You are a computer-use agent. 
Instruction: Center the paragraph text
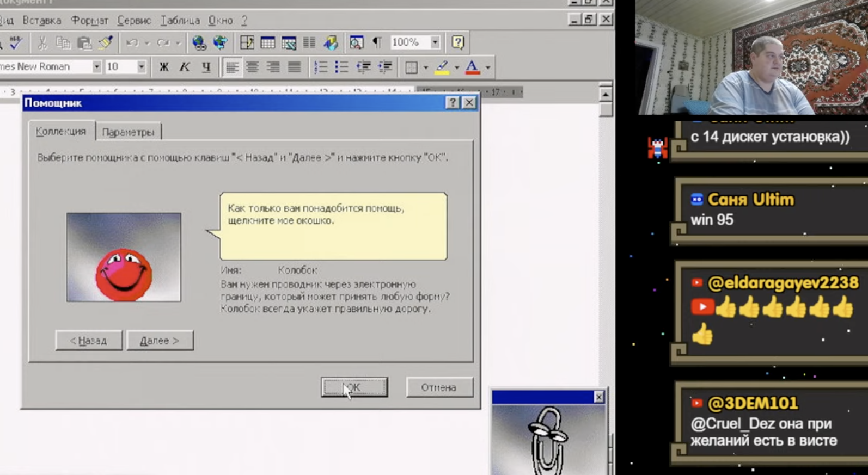(252, 67)
